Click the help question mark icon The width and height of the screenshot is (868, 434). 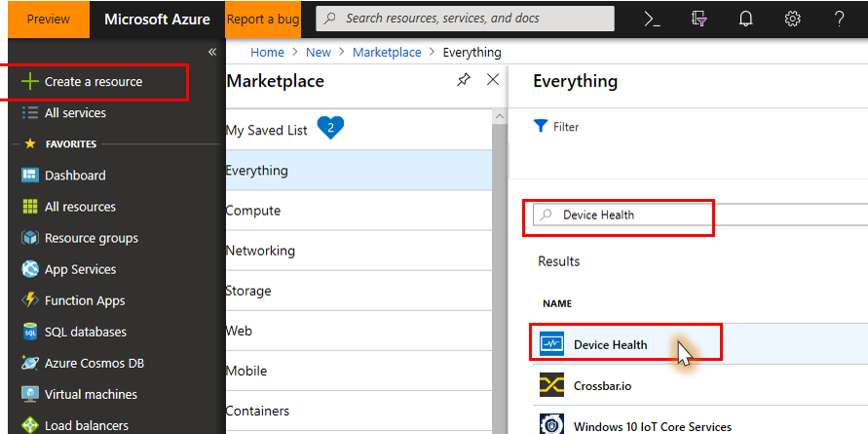[840, 19]
